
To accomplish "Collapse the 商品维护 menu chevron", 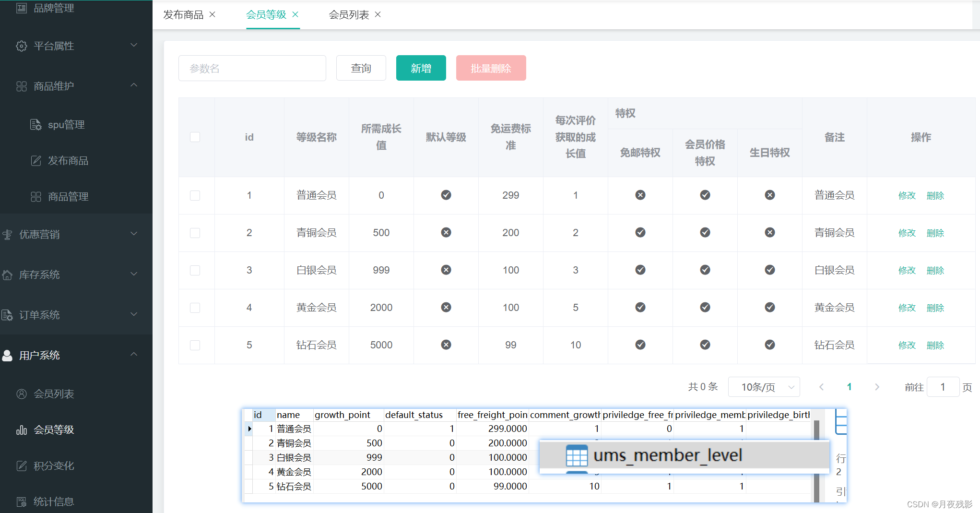I will tap(134, 85).
